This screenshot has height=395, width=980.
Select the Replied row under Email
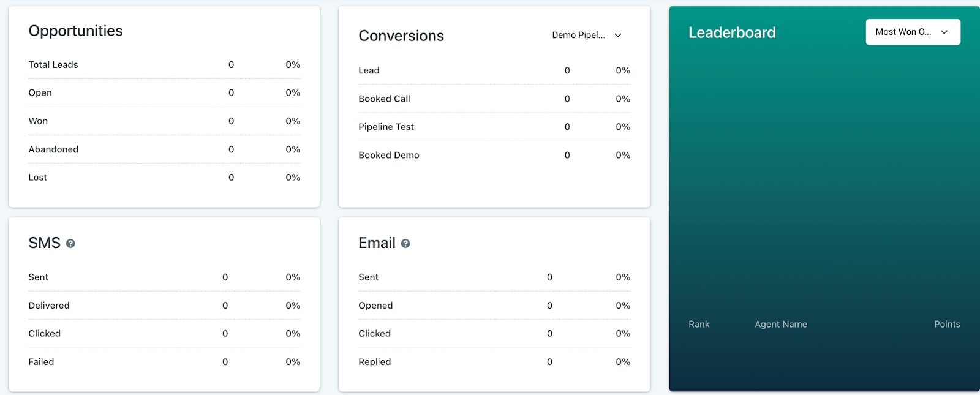coord(374,362)
